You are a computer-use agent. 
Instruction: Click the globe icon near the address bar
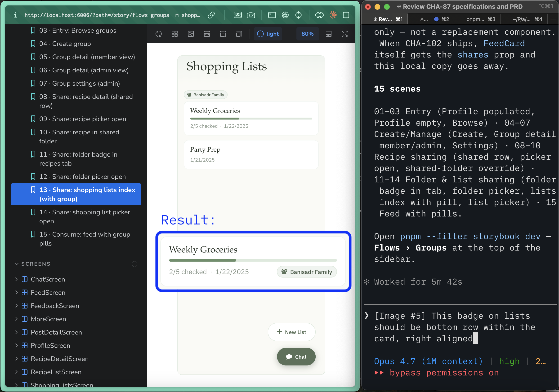coord(285,15)
